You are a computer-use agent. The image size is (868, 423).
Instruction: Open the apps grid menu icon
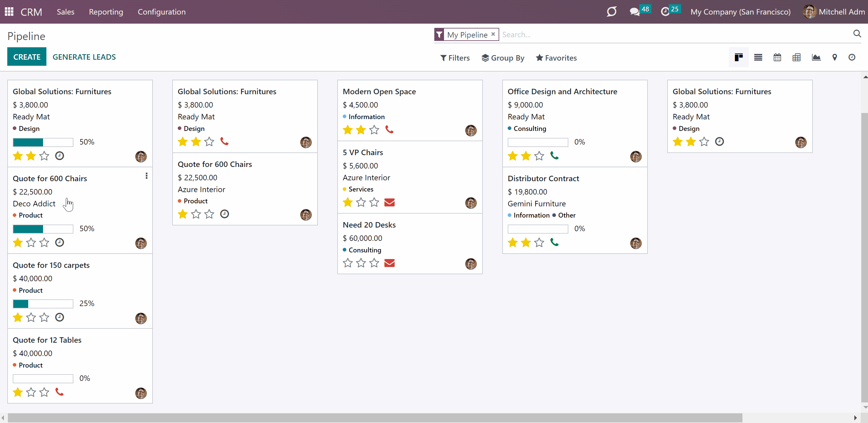pyautogui.click(x=9, y=12)
